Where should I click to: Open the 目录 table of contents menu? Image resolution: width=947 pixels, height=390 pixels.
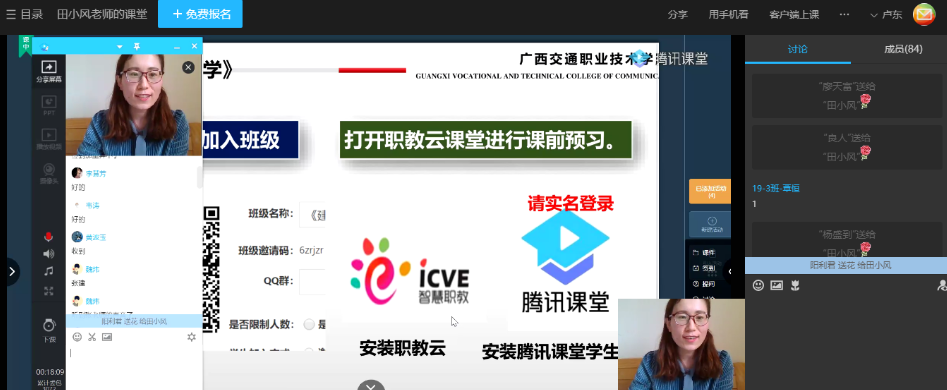pyautogui.click(x=25, y=14)
